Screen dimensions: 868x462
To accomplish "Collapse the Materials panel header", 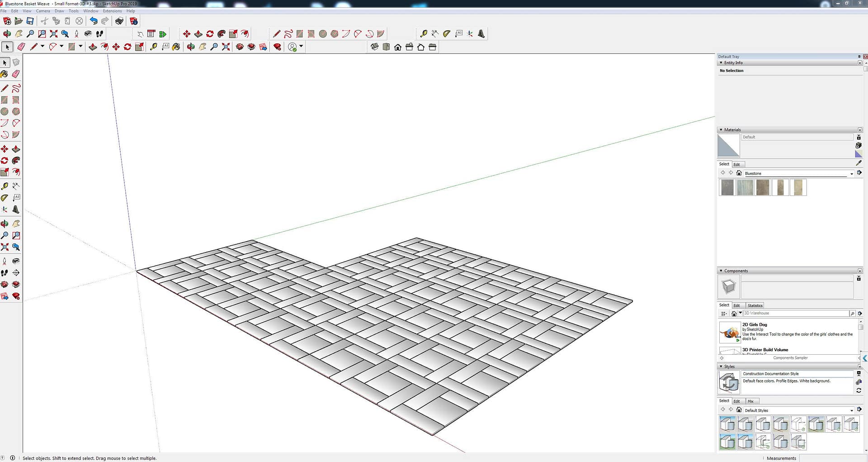I will 721,130.
